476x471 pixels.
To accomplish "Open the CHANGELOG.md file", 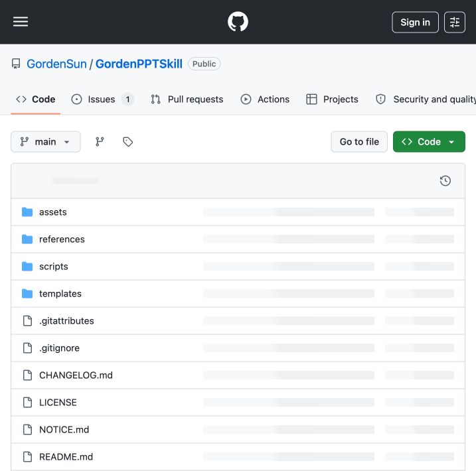I will 76,375.
